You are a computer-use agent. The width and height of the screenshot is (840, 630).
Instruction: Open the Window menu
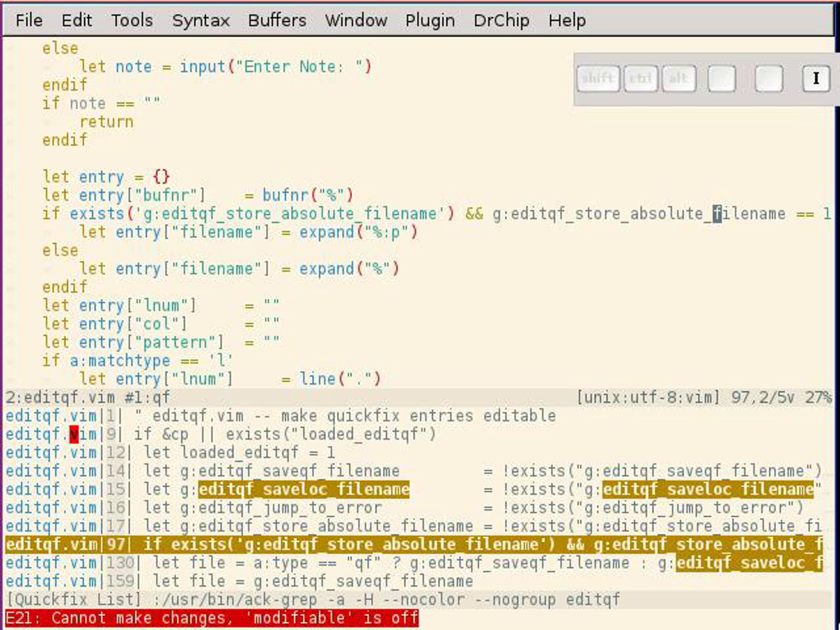356,20
